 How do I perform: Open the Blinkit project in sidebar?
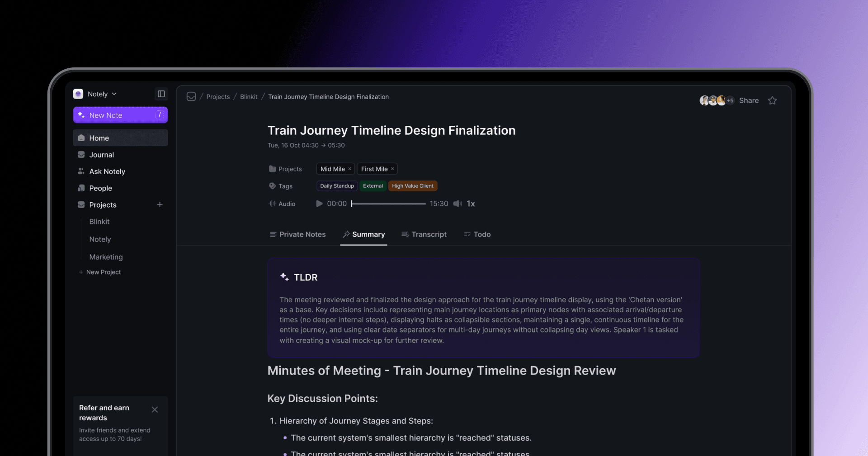[99, 222]
